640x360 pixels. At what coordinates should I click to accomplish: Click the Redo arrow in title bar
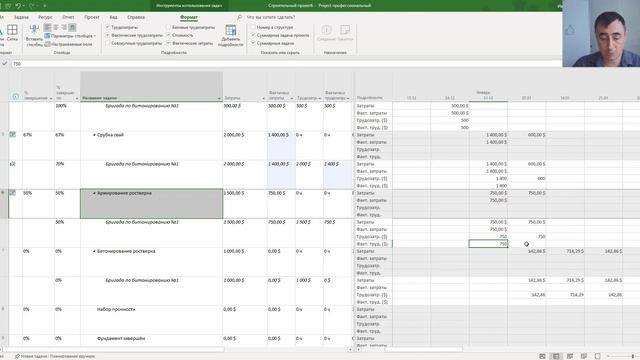[x=31, y=6]
